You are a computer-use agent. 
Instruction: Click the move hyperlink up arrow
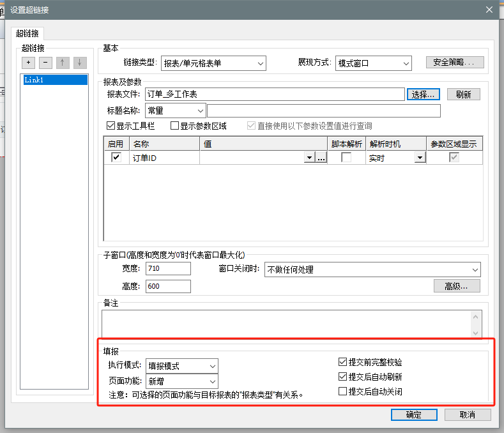(x=63, y=63)
